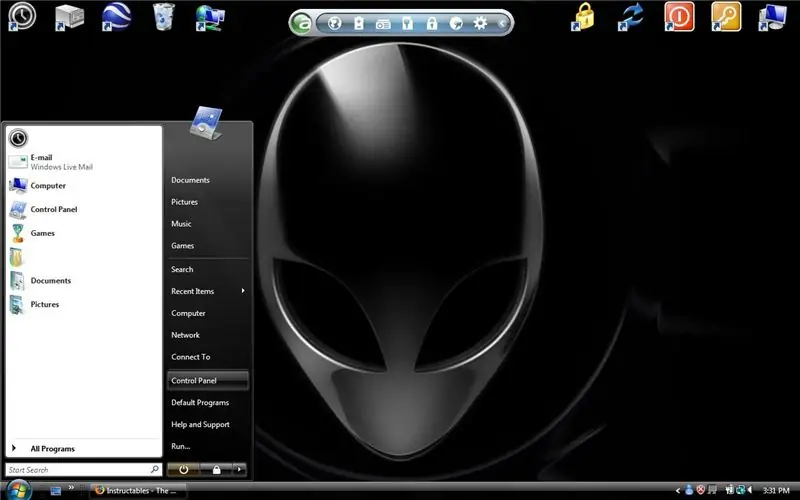Click the Start menu power button
Viewport: 800px width, 500px height.
click(184, 470)
